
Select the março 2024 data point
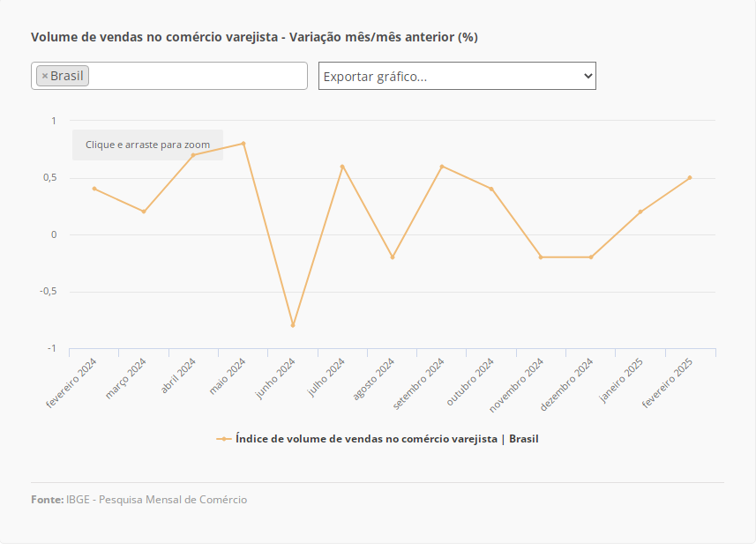[x=144, y=212]
